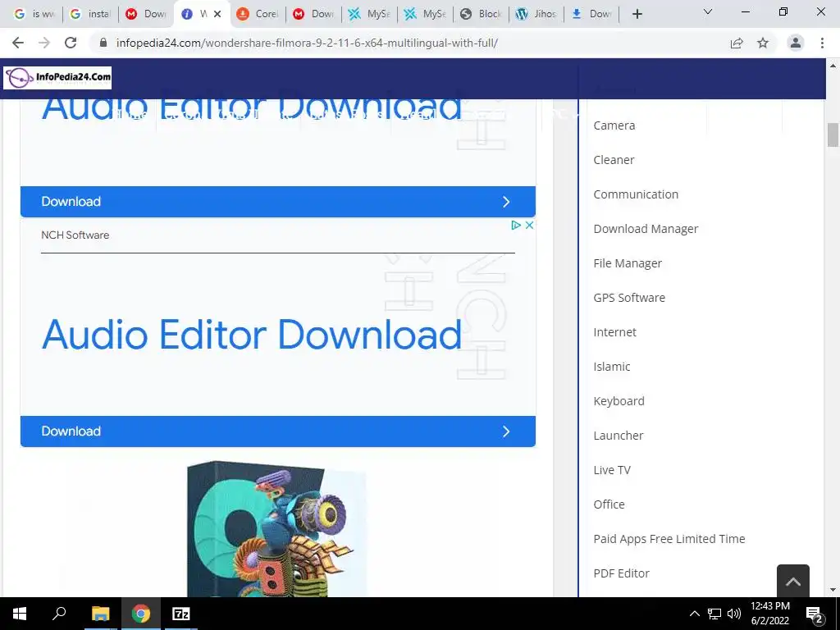Open the Islamic category
Viewport: 840px width, 630px height.
[612, 367]
